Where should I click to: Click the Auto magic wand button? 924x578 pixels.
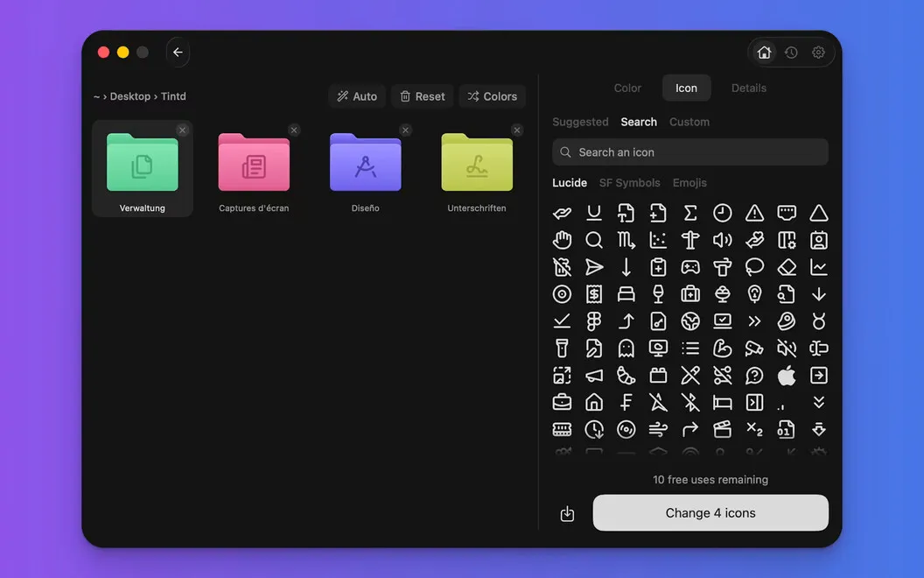(357, 96)
